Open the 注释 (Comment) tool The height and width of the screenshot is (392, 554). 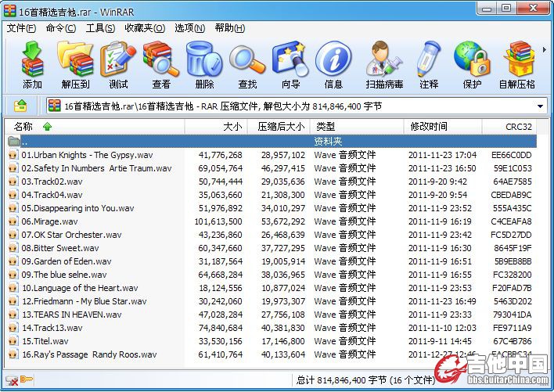coord(429,65)
